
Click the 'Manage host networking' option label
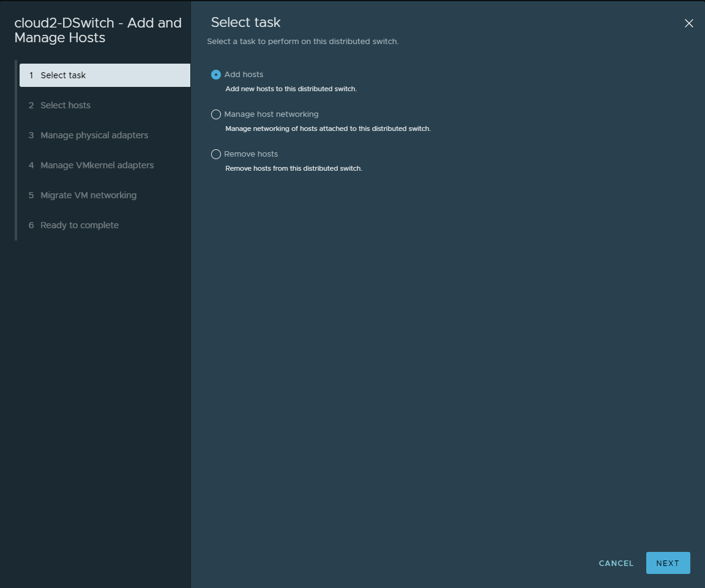(271, 114)
